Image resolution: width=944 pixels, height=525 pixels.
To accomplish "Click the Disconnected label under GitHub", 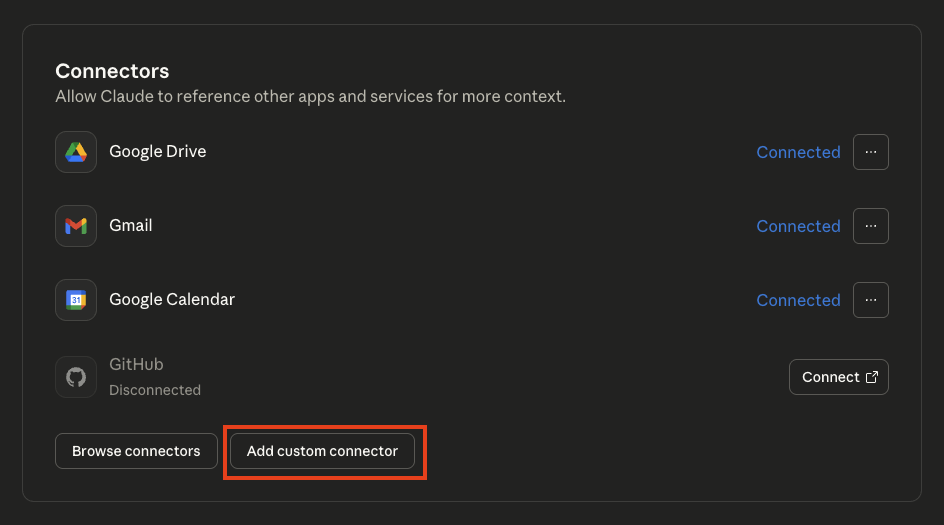I will (x=155, y=390).
